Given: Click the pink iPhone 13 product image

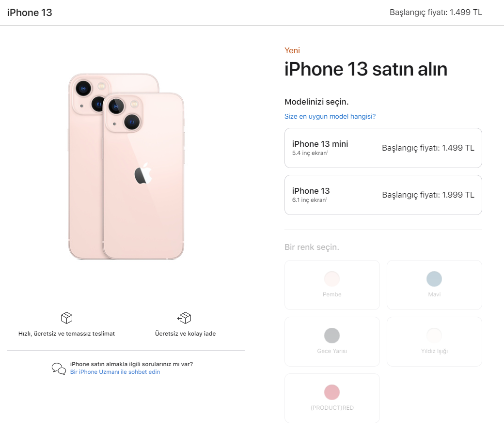Looking at the screenshot, I should (x=126, y=167).
